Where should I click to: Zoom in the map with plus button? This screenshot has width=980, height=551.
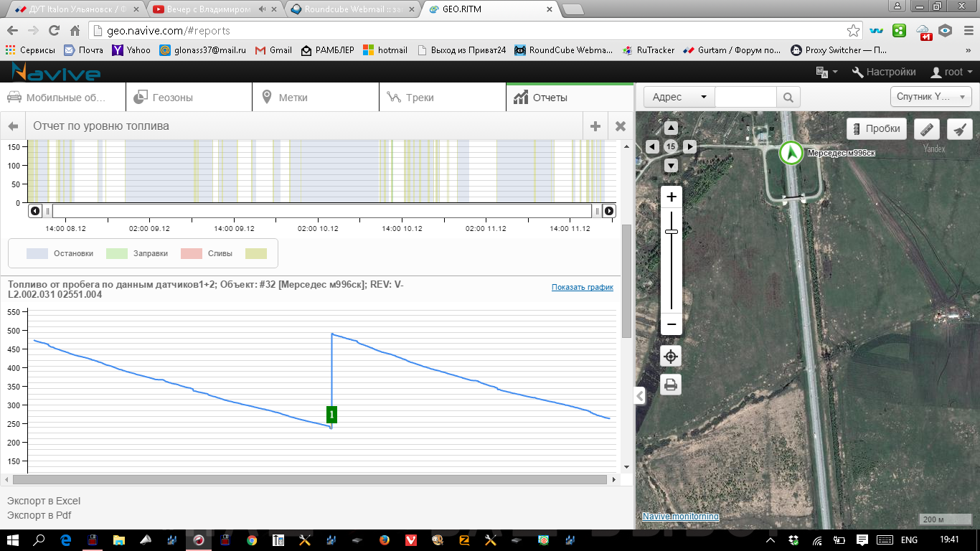(x=671, y=197)
